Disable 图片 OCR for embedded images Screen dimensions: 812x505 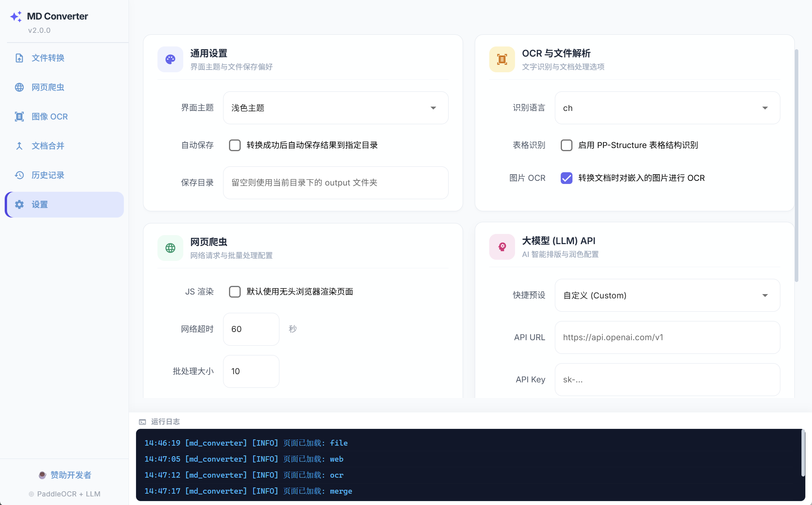pos(567,178)
